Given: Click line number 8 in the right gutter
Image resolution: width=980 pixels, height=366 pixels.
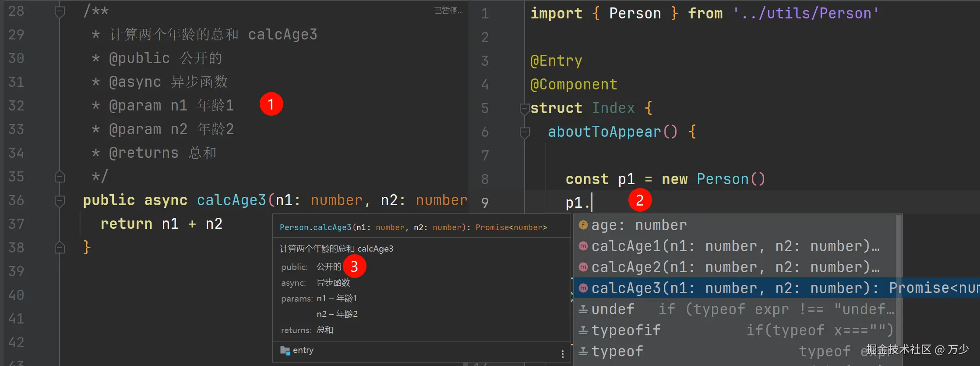Looking at the screenshot, I should click(x=485, y=179).
